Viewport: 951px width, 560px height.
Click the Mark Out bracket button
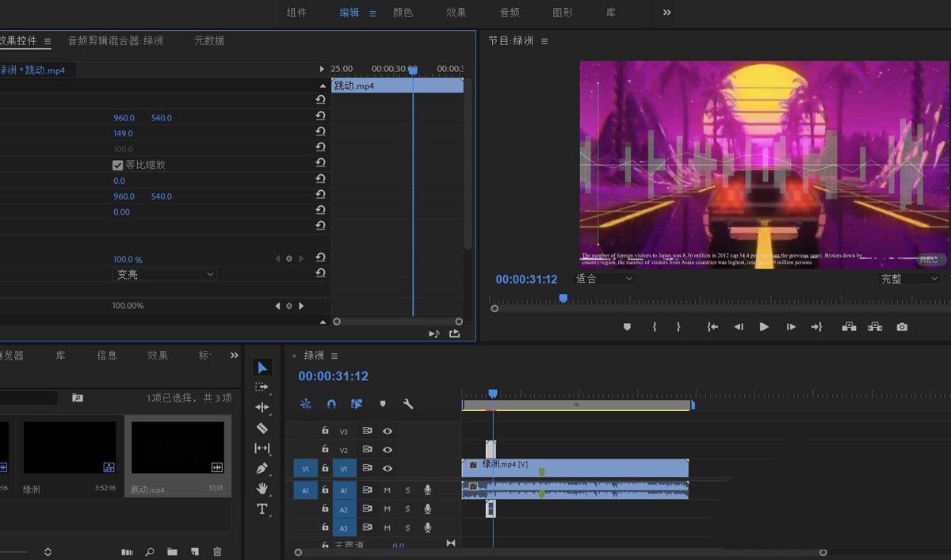point(678,326)
